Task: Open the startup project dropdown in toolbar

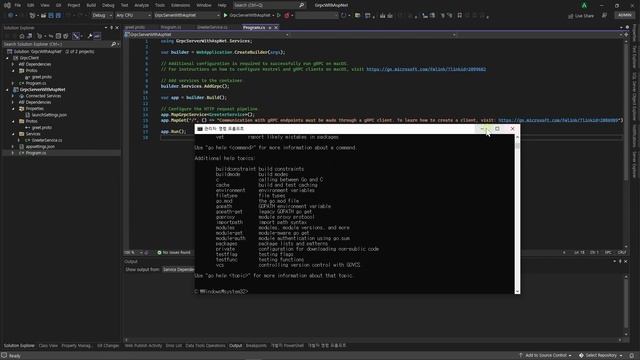Action: click(x=187, y=15)
